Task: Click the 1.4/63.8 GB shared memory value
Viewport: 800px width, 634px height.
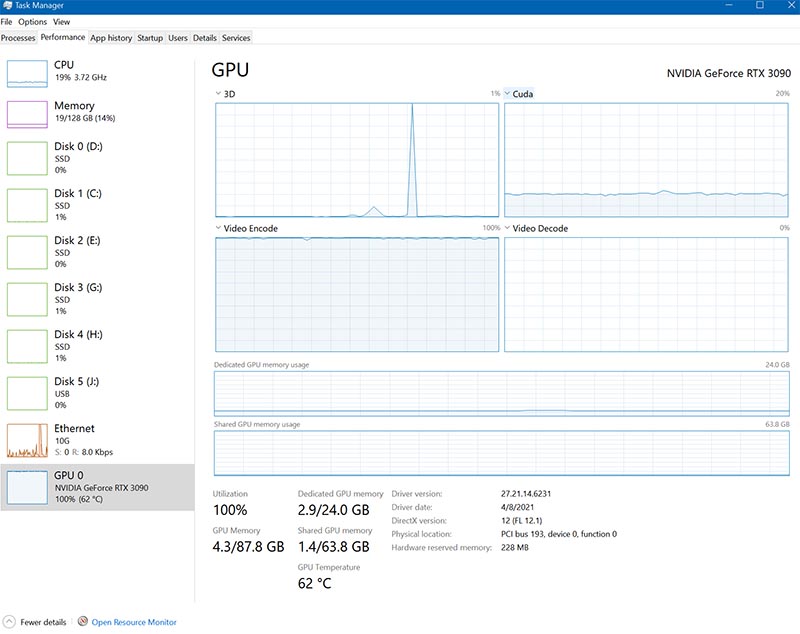Action: click(x=333, y=546)
